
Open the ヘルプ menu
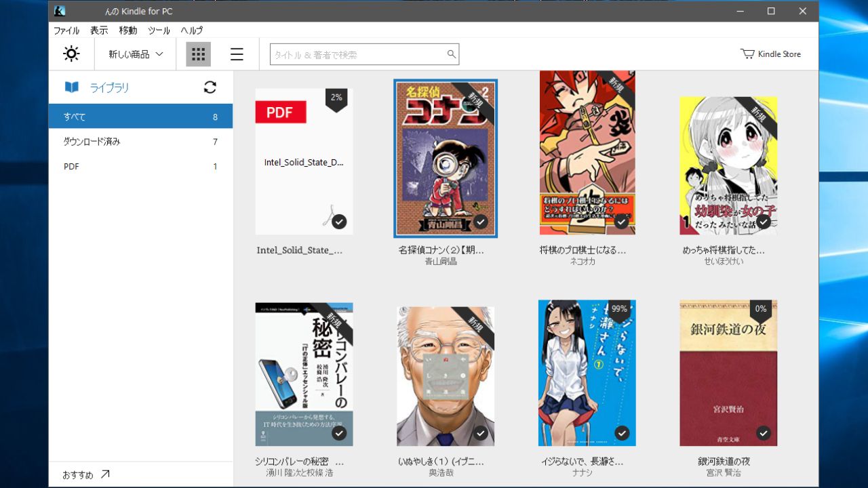pyautogui.click(x=192, y=30)
